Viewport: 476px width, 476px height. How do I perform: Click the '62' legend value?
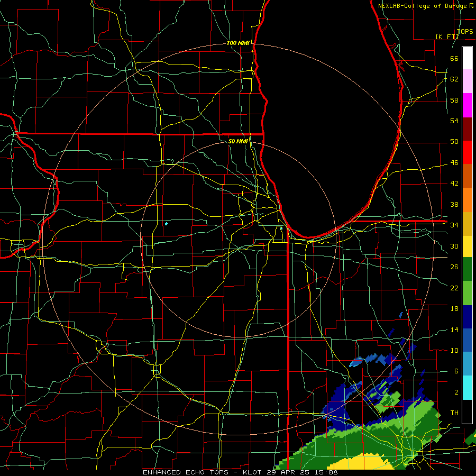pos(454,79)
